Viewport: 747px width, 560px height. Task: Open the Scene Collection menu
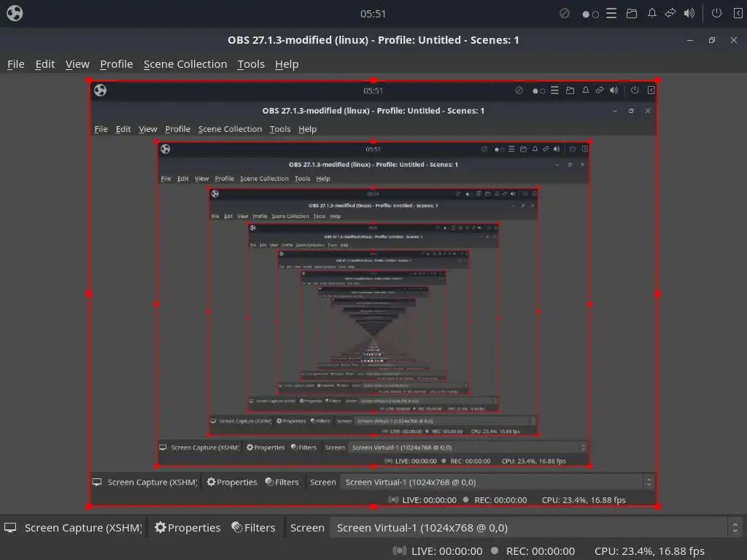[185, 64]
